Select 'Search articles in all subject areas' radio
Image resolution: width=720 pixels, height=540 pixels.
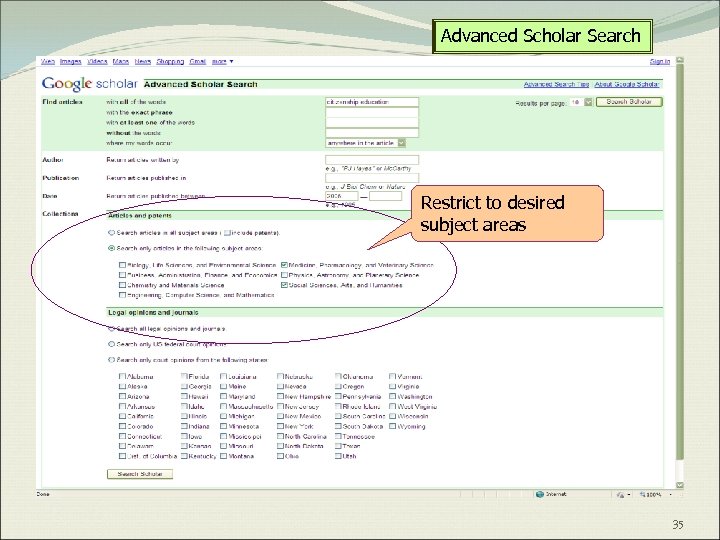click(x=111, y=233)
